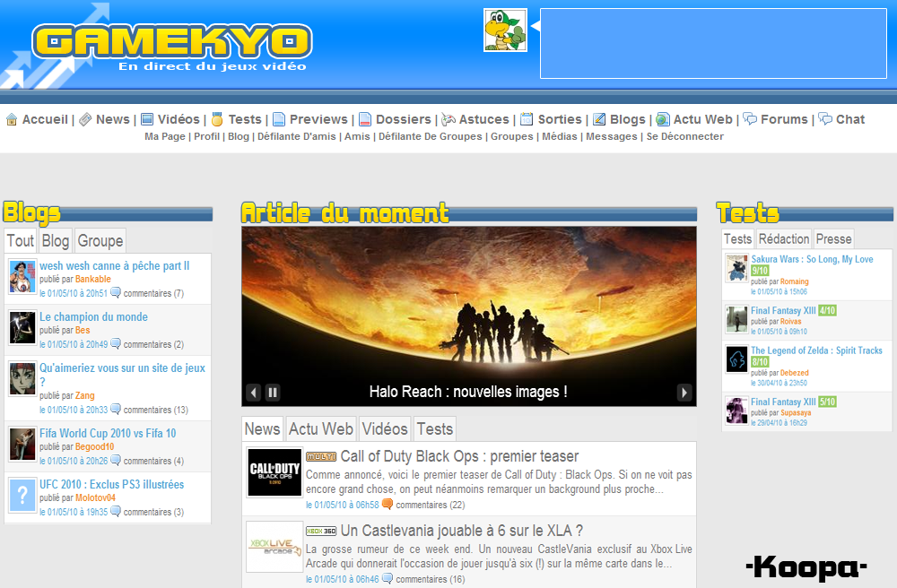897x588 pixels.
Task: Click the Previews page icon
Action: 279,119
